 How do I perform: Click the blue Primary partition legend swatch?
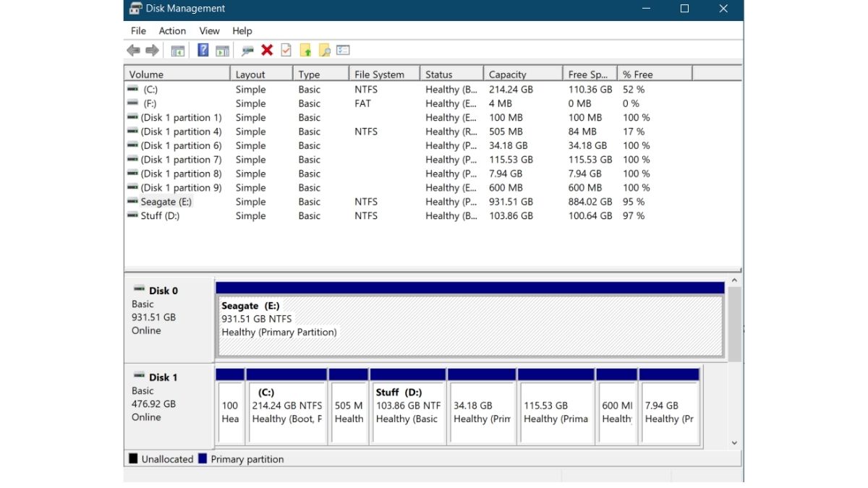click(x=203, y=459)
